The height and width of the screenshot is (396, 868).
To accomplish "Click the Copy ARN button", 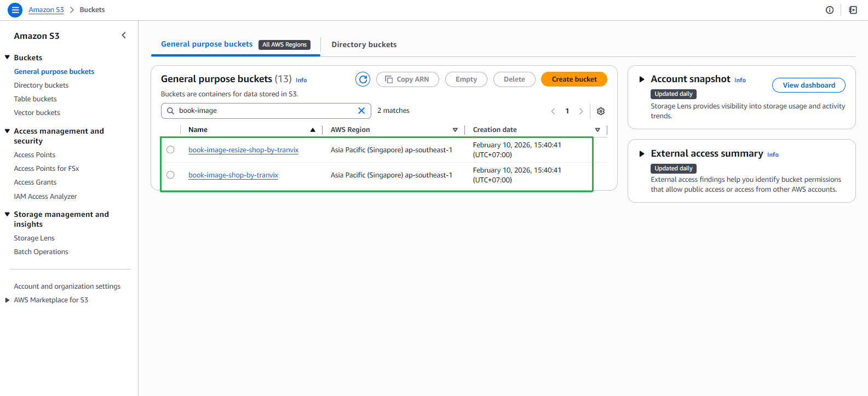I will [407, 79].
